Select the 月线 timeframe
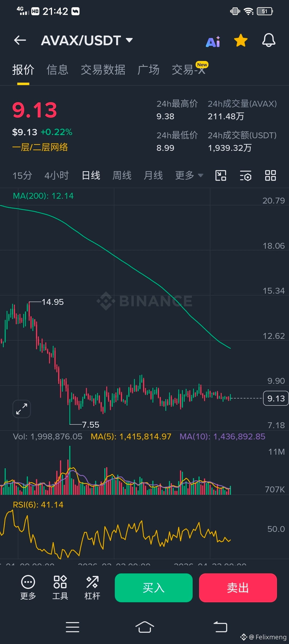The width and height of the screenshot is (289, 644). [x=153, y=176]
